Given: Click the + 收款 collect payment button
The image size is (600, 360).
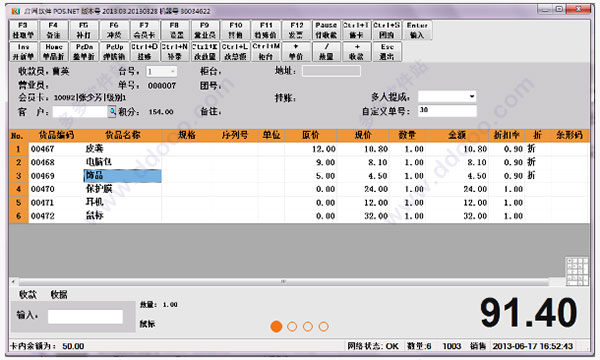Looking at the screenshot, I should point(356,51).
